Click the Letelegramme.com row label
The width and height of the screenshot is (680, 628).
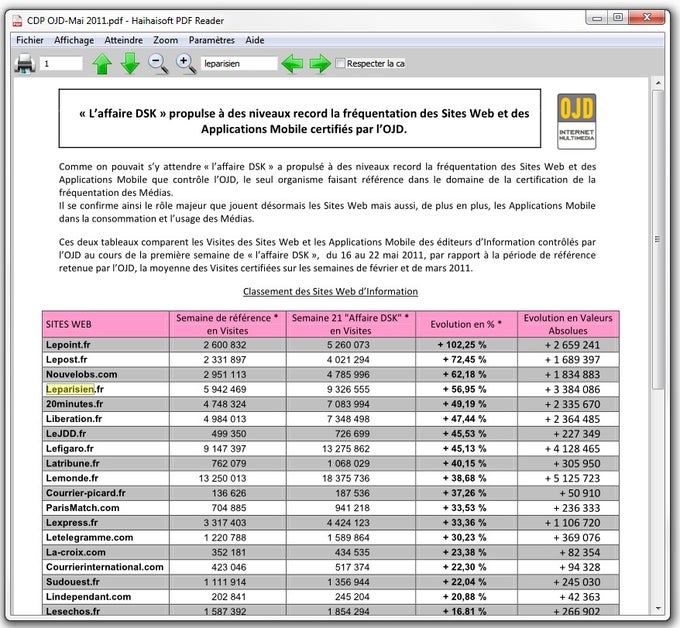click(x=89, y=537)
